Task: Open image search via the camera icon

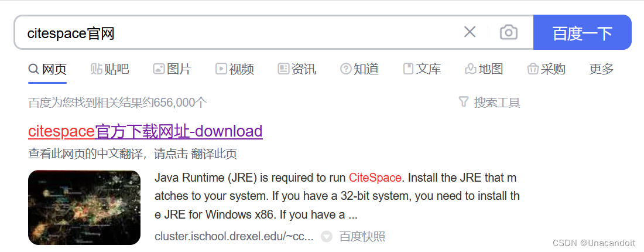Action: (x=508, y=32)
